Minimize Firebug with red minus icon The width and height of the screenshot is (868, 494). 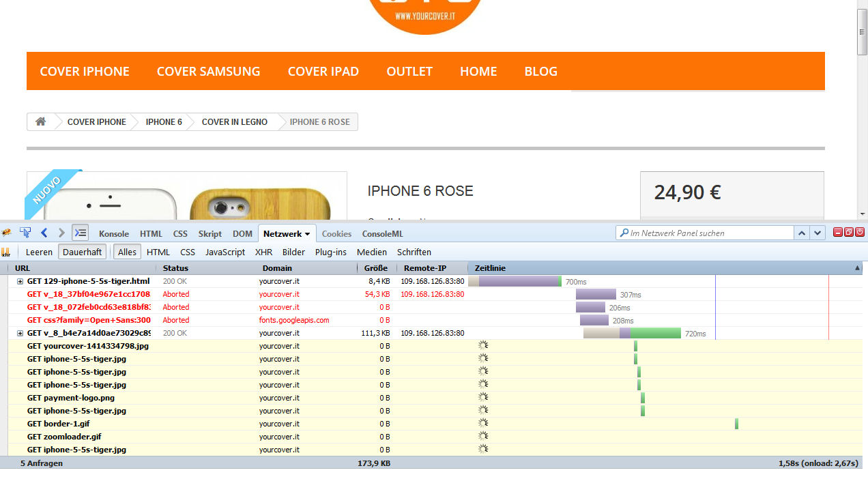[x=838, y=233]
